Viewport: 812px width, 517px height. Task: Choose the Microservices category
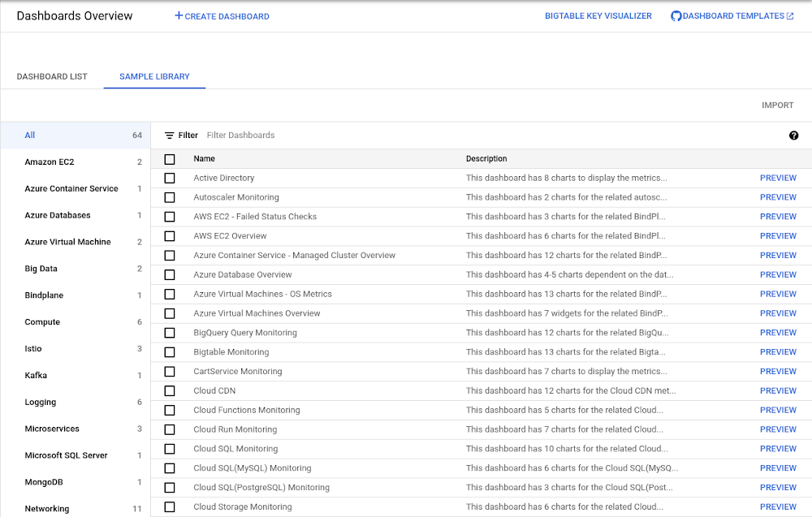[x=76, y=429]
